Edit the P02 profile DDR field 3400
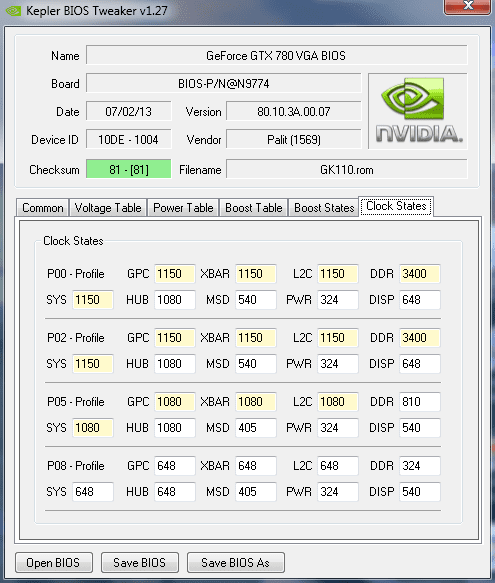495x583 pixels. tap(420, 338)
